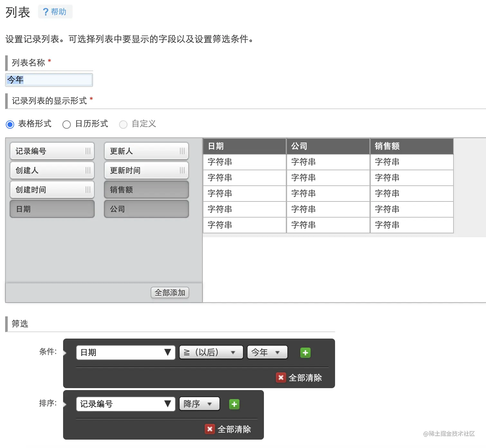Click the 销售额 column header in preview table
This screenshot has height=448, width=486.
pyautogui.click(x=412, y=146)
